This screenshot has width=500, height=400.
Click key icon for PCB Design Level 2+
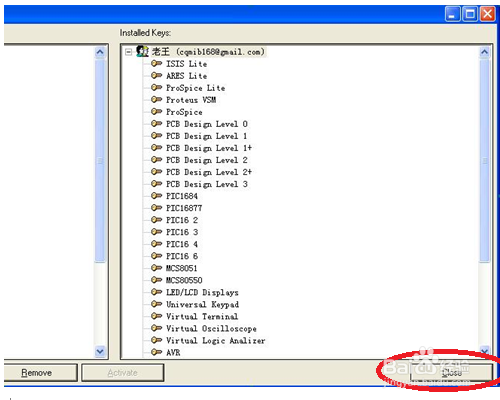pos(156,172)
